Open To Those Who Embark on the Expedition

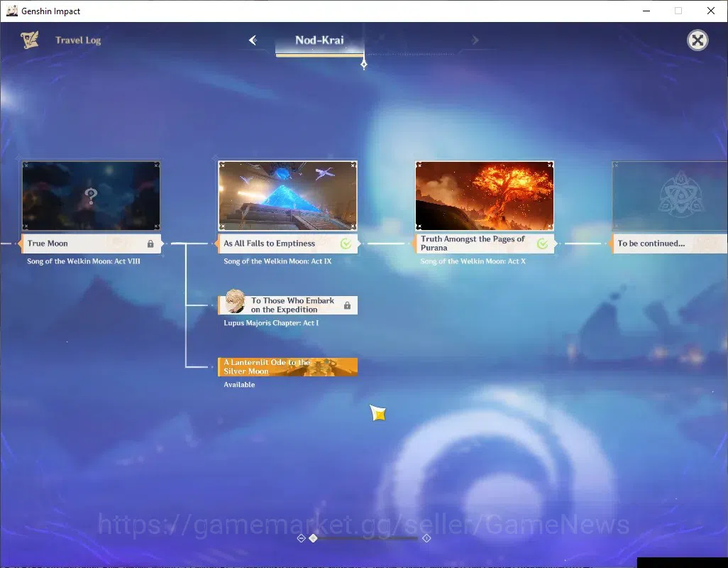point(288,305)
